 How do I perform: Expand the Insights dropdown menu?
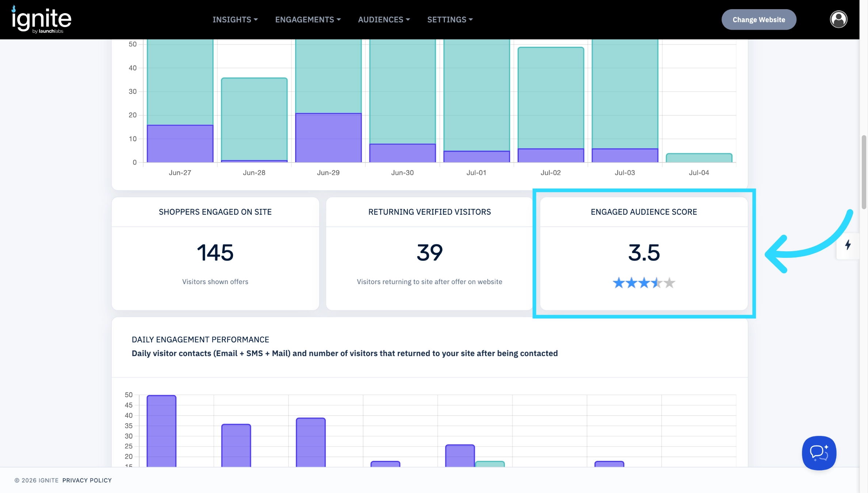point(235,20)
